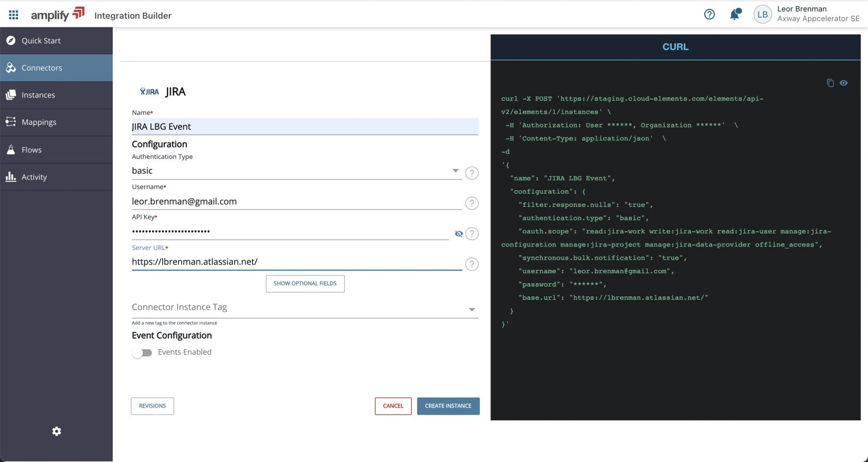Reveal the hidden API Key value
The height and width of the screenshot is (462, 868).
click(458, 234)
